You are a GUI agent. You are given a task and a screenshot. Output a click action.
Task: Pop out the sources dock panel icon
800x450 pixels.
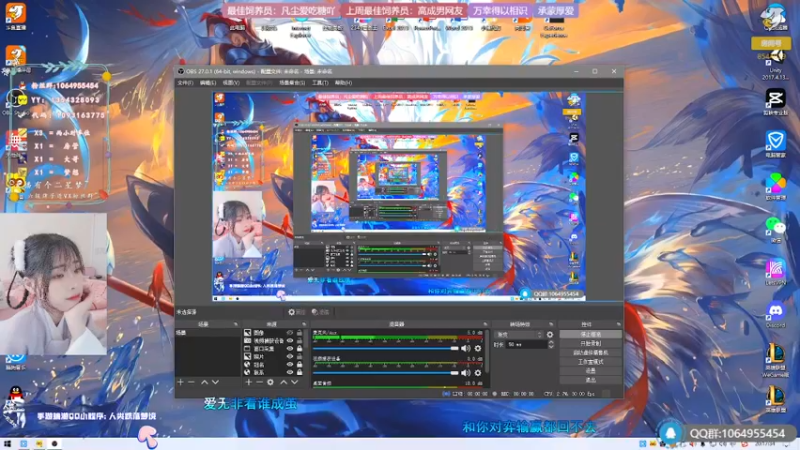(304, 324)
